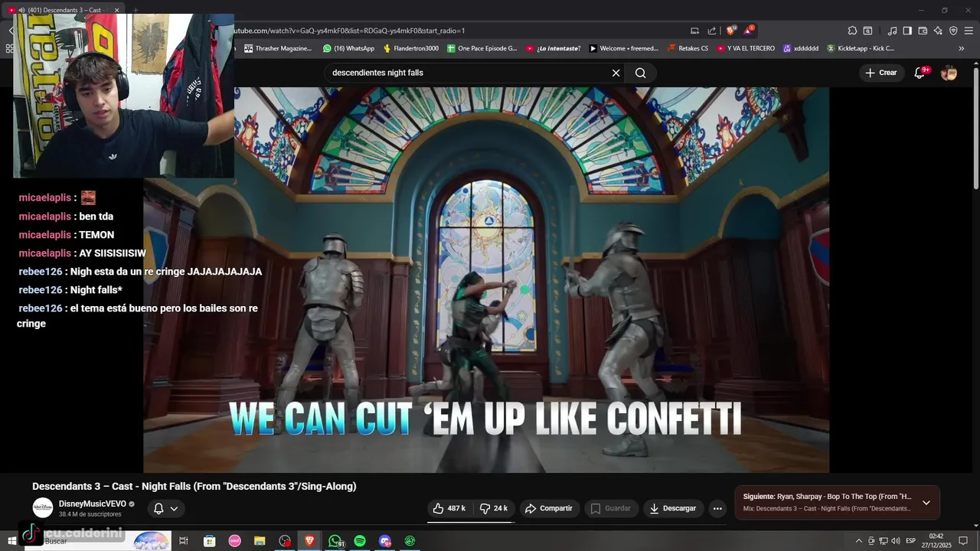980x551 pixels.
Task: Click the YouTube search magnifier button
Action: [641, 73]
